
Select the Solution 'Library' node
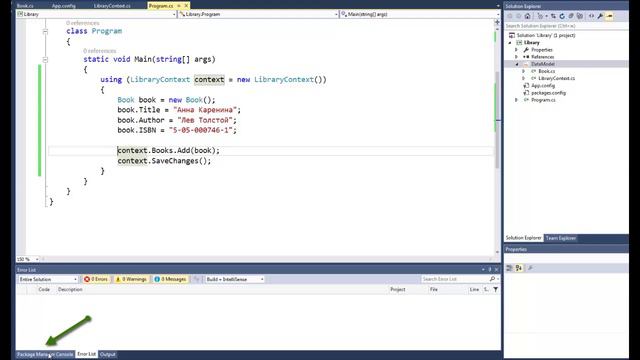point(546,36)
